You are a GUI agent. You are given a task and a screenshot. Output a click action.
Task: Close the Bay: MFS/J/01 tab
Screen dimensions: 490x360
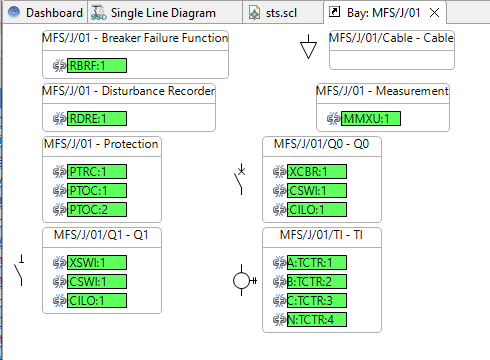click(x=434, y=13)
